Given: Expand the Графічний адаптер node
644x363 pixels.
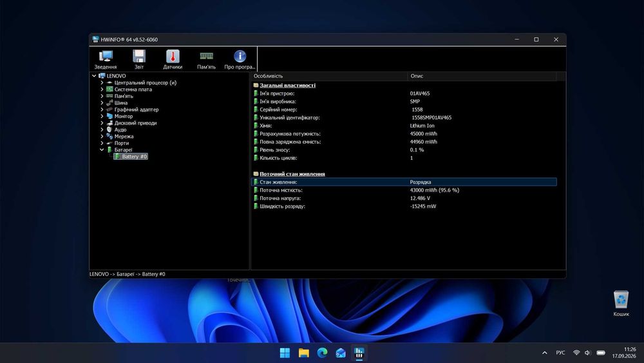Looking at the screenshot, I should (x=102, y=110).
